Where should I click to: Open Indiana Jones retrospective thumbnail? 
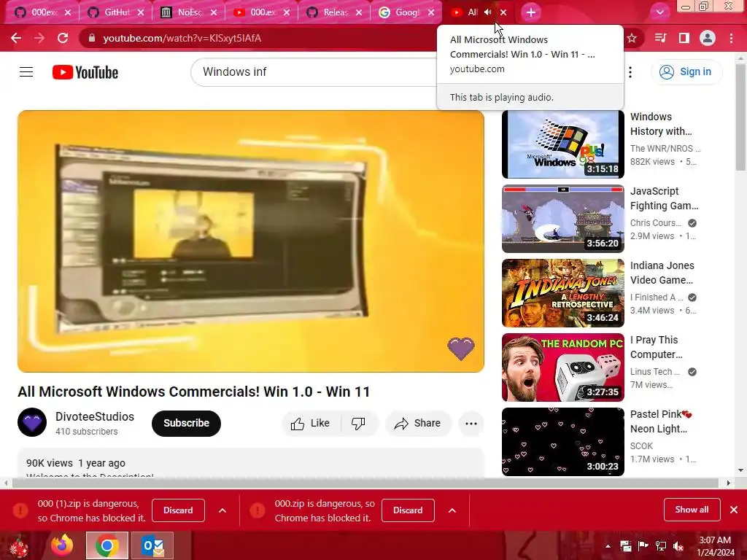click(x=562, y=293)
